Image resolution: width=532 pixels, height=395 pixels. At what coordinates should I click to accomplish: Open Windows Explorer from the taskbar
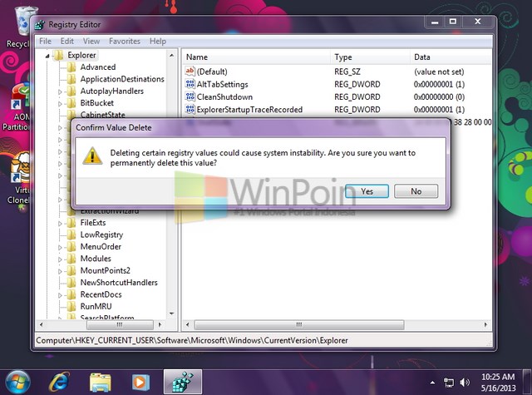pyautogui.click(x=100, y=382)
